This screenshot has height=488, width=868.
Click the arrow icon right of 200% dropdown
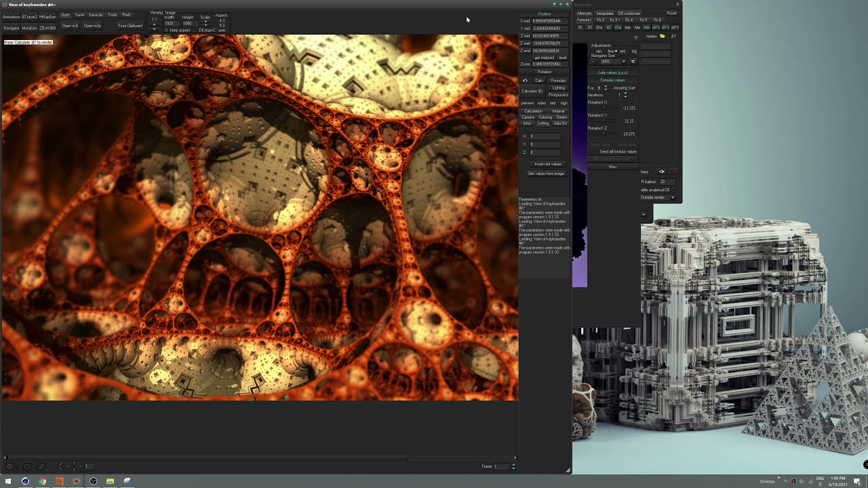(x=633, y=61)
